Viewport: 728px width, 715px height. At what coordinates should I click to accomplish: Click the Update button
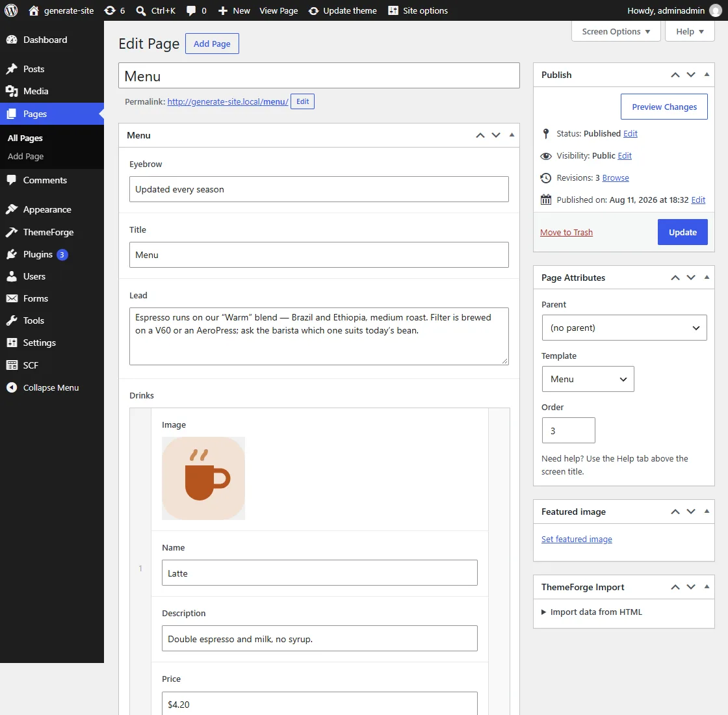[x=682, y=232]
